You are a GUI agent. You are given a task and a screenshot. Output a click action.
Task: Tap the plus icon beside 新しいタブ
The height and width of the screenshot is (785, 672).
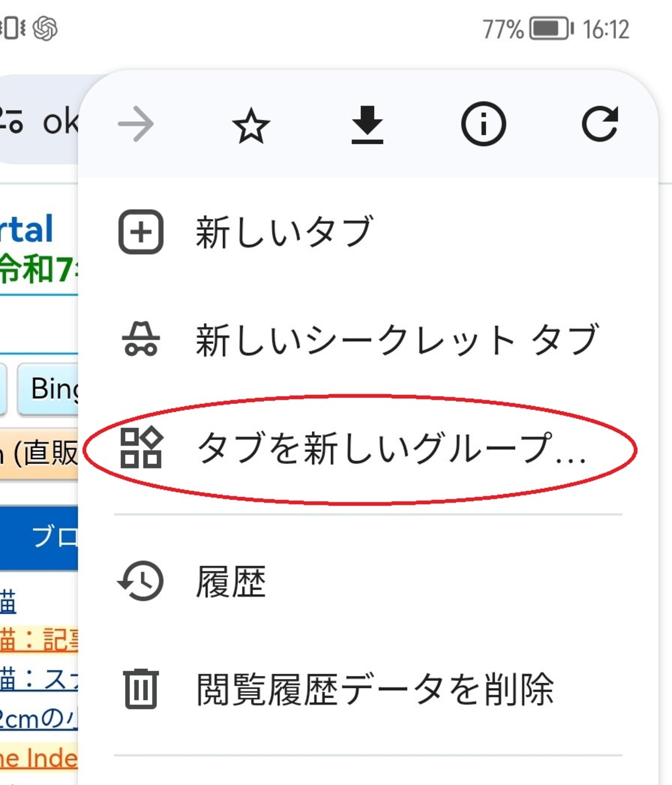coord(141,232)
